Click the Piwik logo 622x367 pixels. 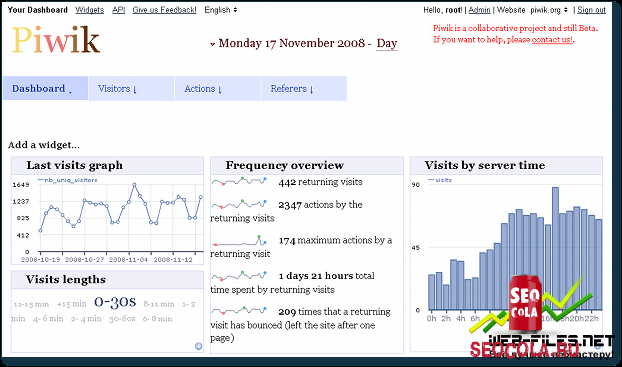pyautogui.click(x=56, y=40)
